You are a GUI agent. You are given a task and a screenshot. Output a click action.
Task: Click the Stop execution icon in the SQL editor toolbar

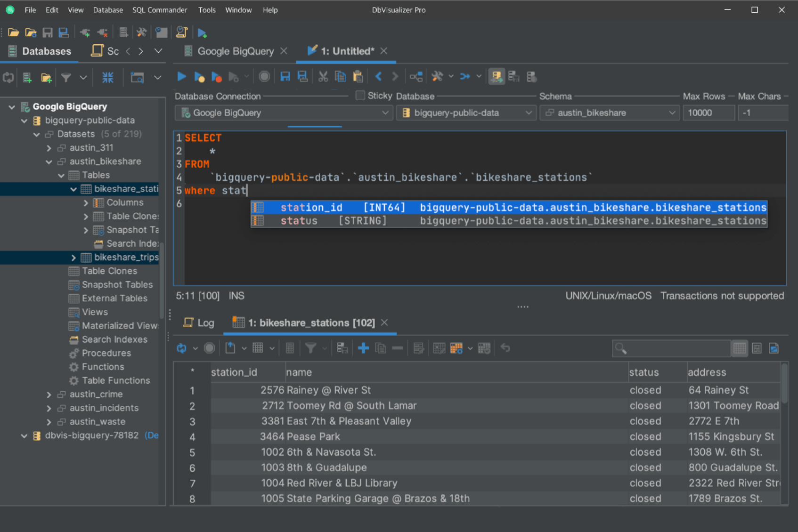point(264,76)
